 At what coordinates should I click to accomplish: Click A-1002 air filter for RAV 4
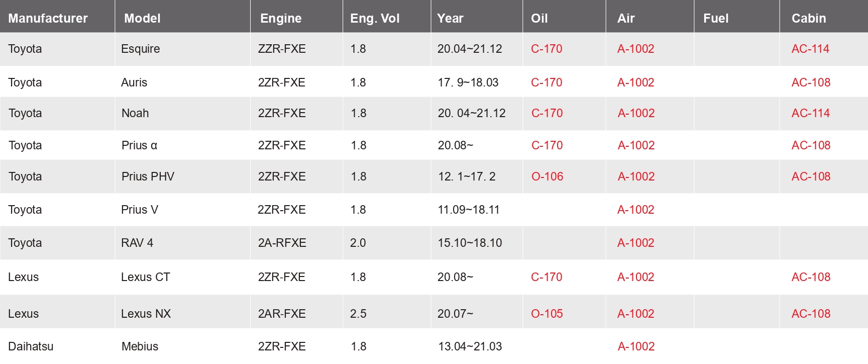[635, 243]
